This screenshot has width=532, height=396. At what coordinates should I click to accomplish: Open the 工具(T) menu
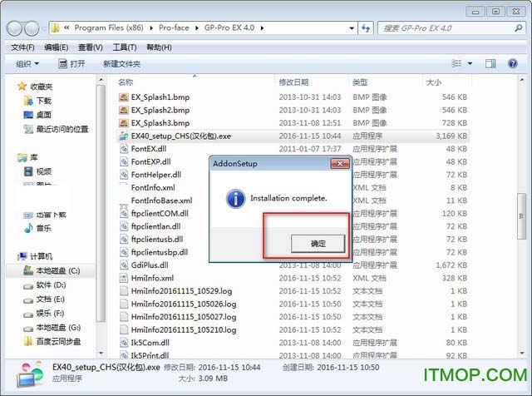125,47
